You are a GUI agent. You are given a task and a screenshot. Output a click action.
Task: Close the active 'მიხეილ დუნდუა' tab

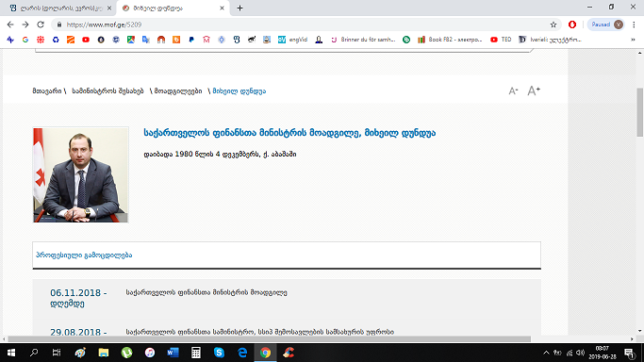[222, 8]
